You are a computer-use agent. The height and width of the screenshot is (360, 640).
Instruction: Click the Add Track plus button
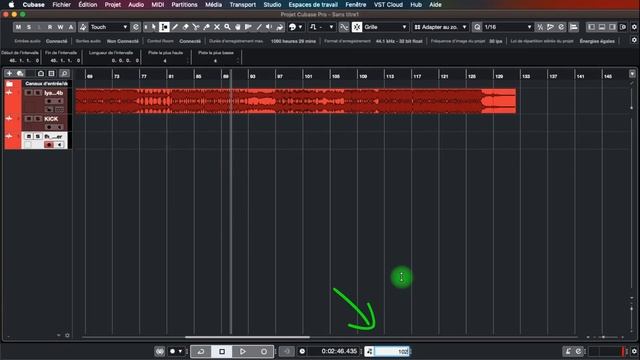pyautogui.click(x=9, y=73)
